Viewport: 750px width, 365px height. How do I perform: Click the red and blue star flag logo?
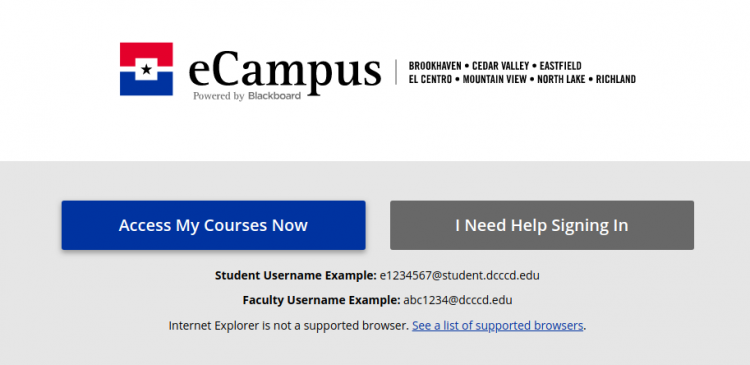tap(146, 69)
